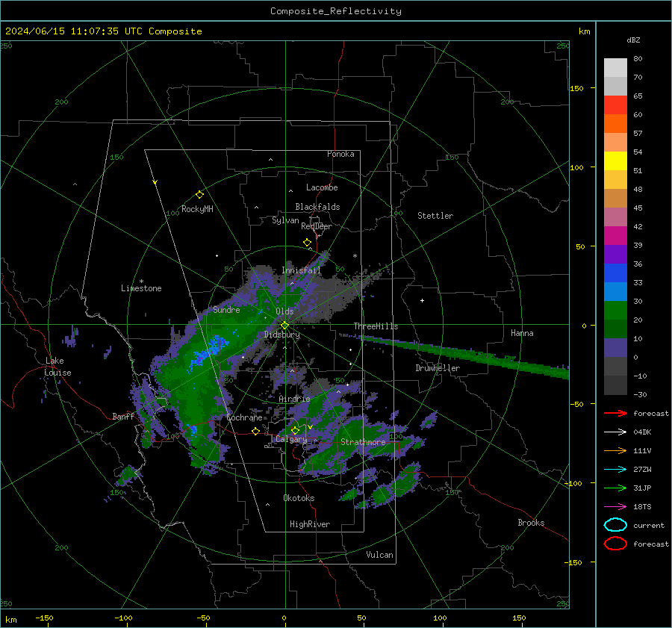Click the yellow diamond marker near RockyMH
The height and width of the screenshot is (628, 672).
[199, 195]
